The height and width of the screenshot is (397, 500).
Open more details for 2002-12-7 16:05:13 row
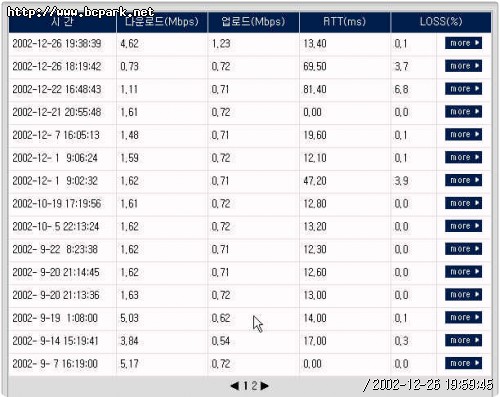pos(463,134)
